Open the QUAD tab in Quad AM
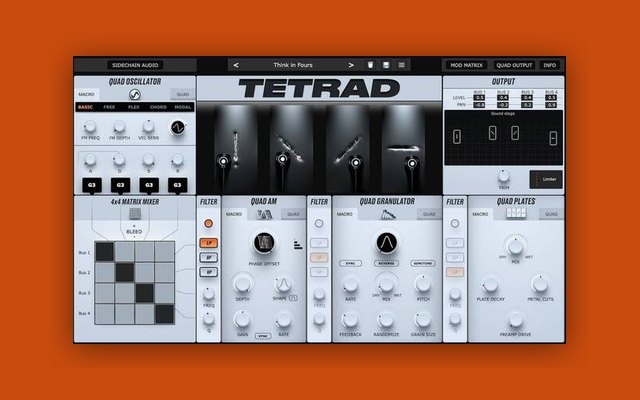Screen dimensions: 640x400 (x=293, y=214)
